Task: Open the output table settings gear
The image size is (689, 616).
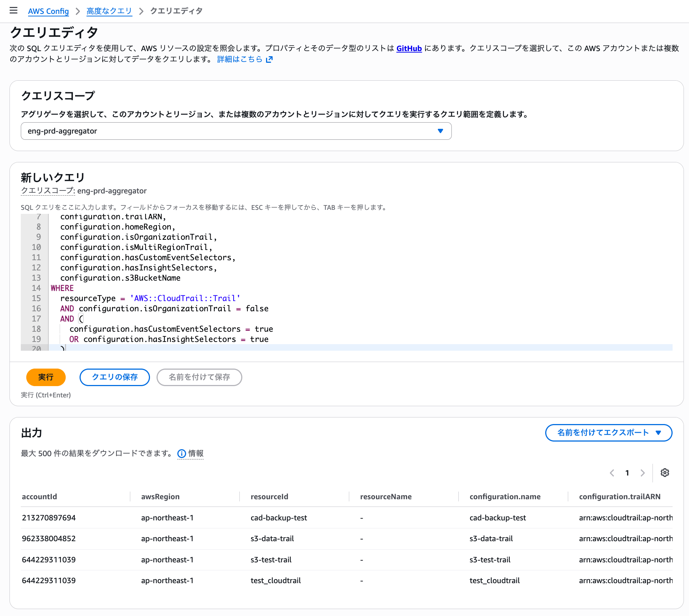Action: 665,473
